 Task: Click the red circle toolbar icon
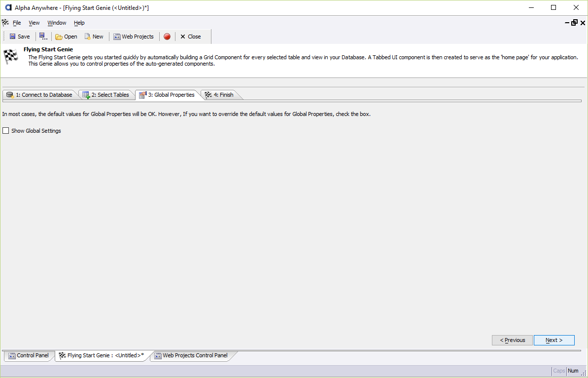[x=167, y=37]
